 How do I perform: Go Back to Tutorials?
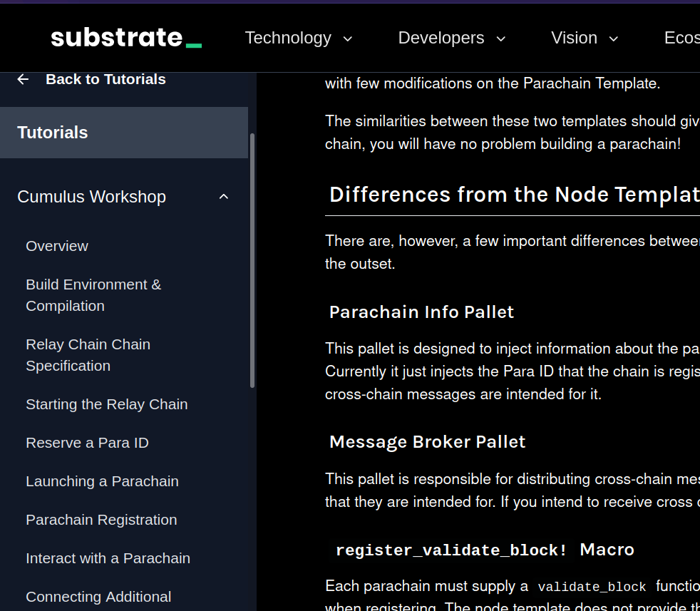tap(105, 79)
